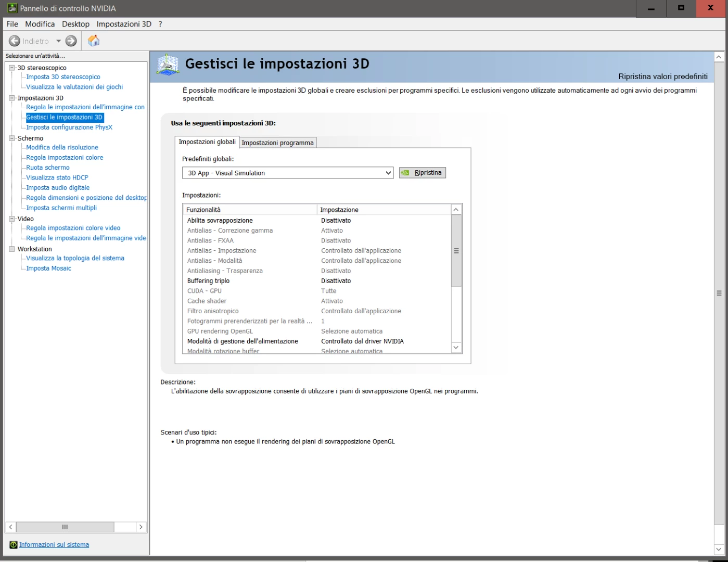Open Visualizza la topologia del sistema
The height and width of the screenshot is (562, 728).
(x=75, y=258)
